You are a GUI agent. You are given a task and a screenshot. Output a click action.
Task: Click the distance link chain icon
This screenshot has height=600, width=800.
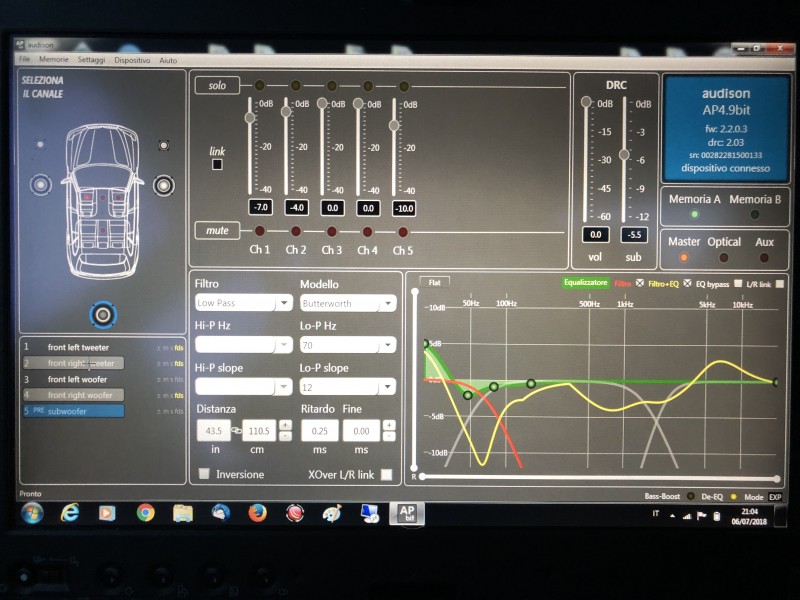[237, 431]
